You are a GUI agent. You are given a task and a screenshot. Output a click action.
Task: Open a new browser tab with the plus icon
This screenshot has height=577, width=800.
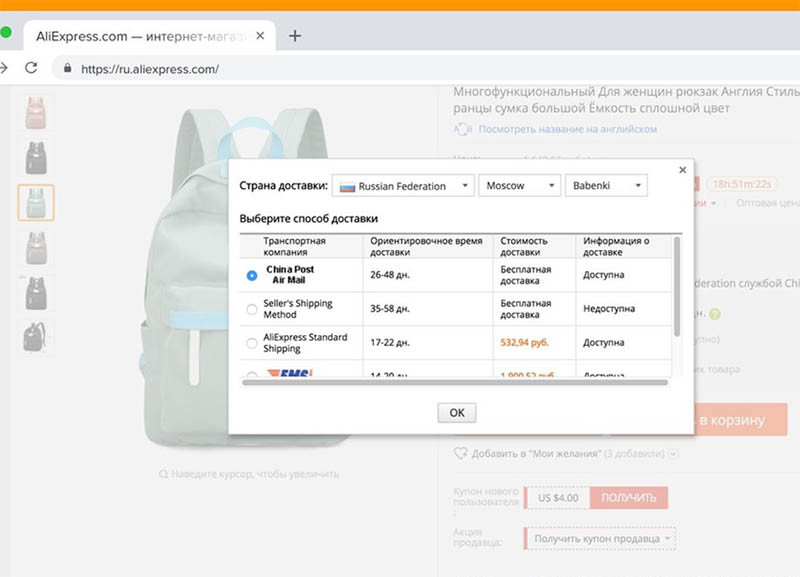pyautogui.click(x=294, y=36)
